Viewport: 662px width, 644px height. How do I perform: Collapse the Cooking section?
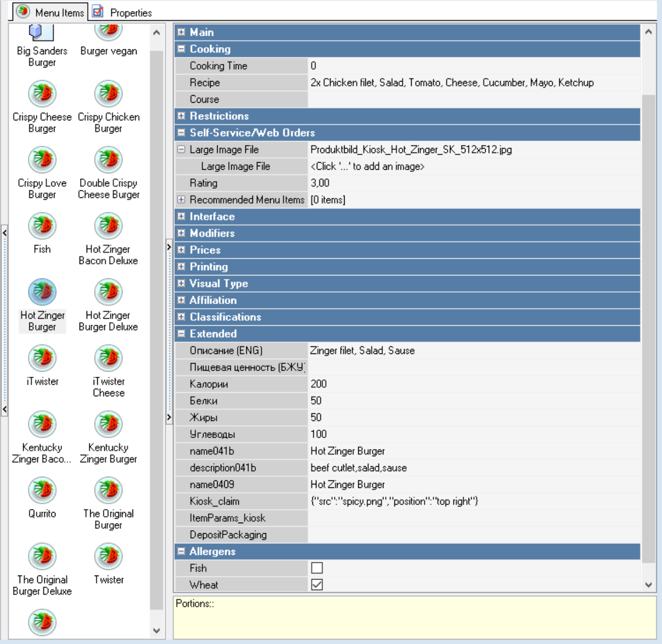(181, 49)
